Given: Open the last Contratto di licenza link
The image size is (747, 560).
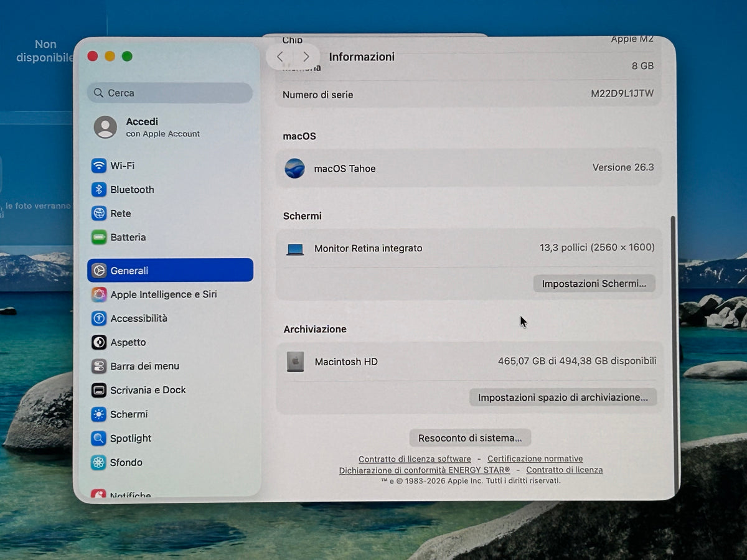Looking at the screenshot, I should click(x=565, y=470).
